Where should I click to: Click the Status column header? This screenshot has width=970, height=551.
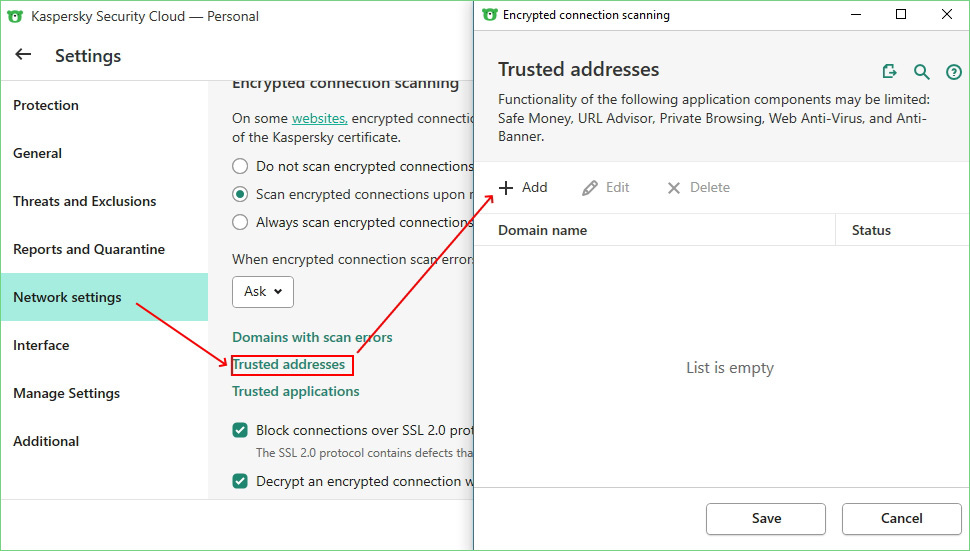[x=871, y=230]
